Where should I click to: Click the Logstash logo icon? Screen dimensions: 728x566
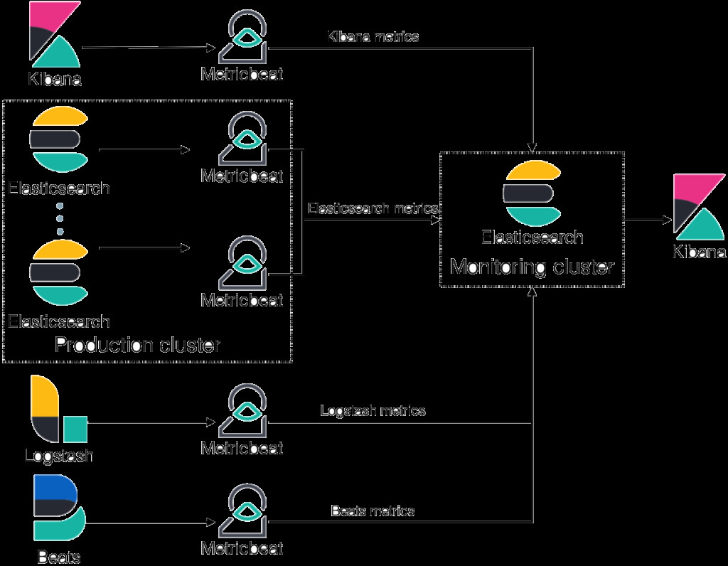[x=59, y=409]
